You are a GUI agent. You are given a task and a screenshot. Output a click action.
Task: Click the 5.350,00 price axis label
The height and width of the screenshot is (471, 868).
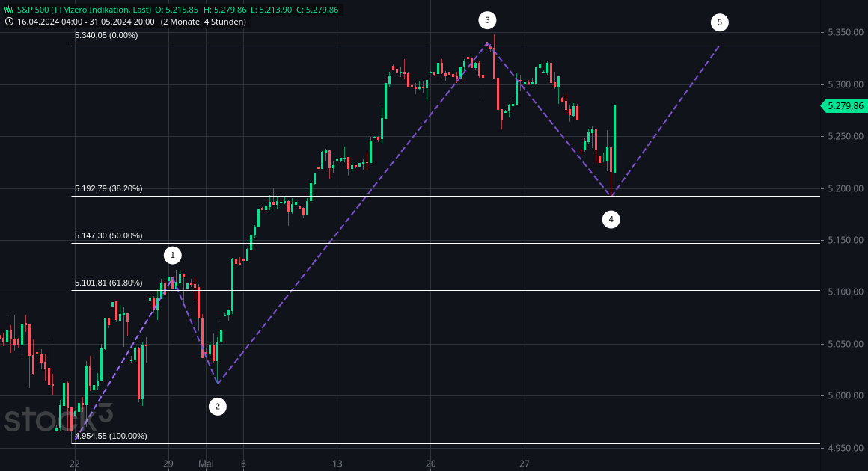click(846, 32)
